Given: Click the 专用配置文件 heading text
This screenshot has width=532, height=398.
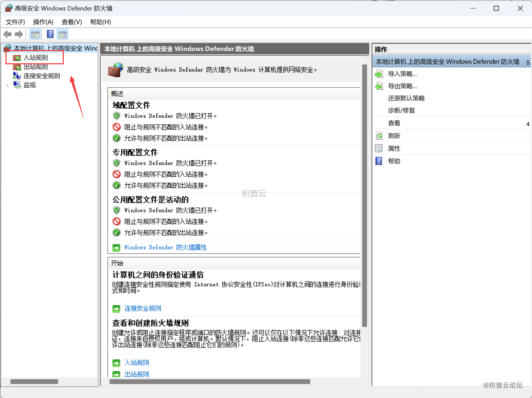Looking at the screenshot, I should [x=135, y=152].
